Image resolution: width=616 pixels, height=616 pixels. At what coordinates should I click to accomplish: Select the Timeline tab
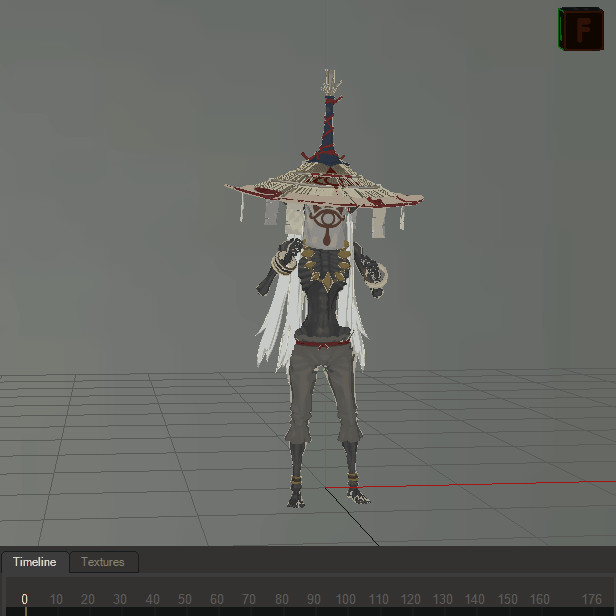(x=35, y=562)
